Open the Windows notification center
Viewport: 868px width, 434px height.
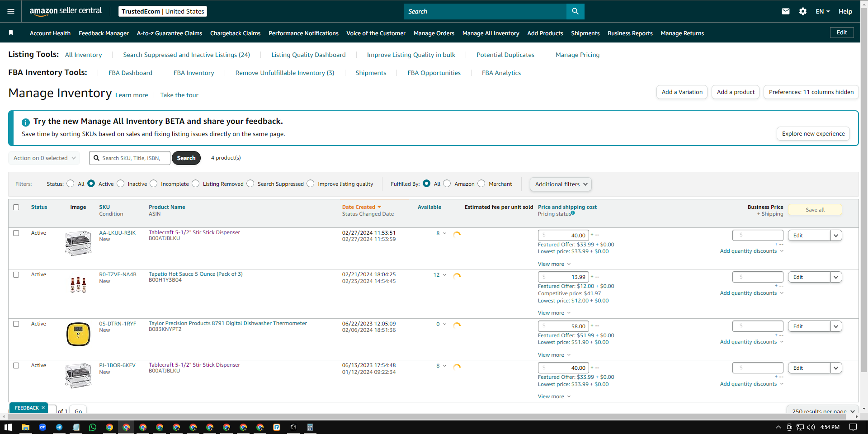853,427
